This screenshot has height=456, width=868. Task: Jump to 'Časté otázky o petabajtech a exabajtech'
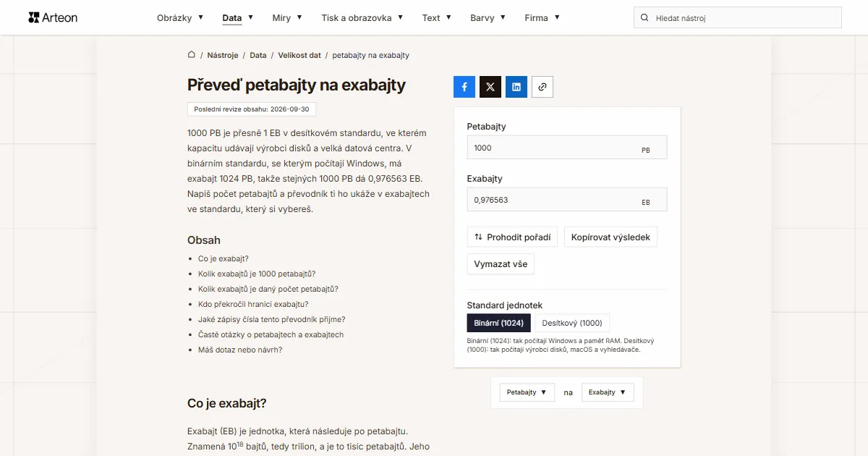pyautogui.click(x=271, y=334)
